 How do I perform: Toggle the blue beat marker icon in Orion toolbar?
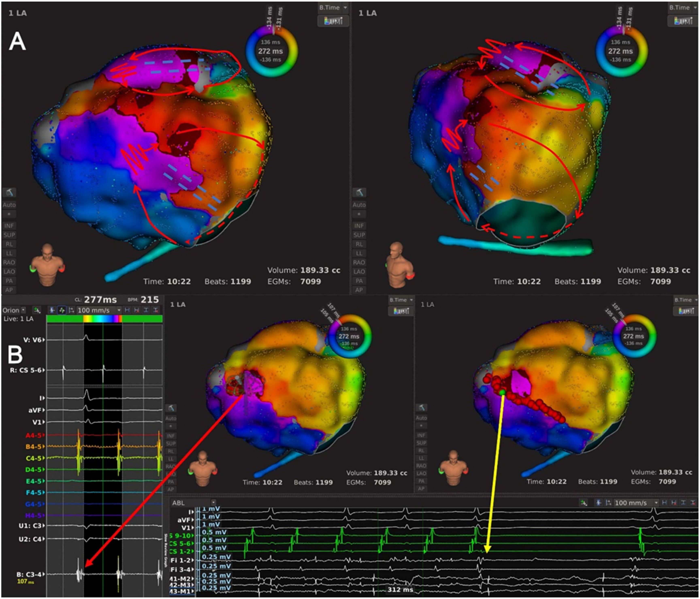52,310
